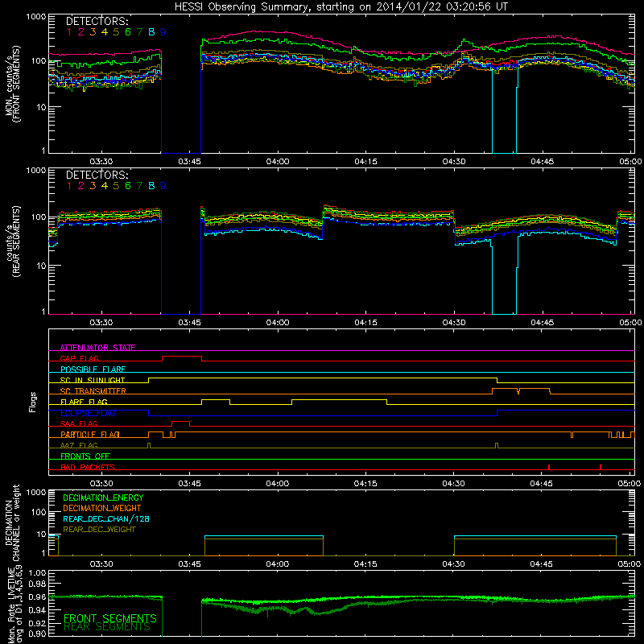Viewport: 644px width, 644px height.
Task: Click the 0.96 tick on the livetime axis
Action: (37, 597)
